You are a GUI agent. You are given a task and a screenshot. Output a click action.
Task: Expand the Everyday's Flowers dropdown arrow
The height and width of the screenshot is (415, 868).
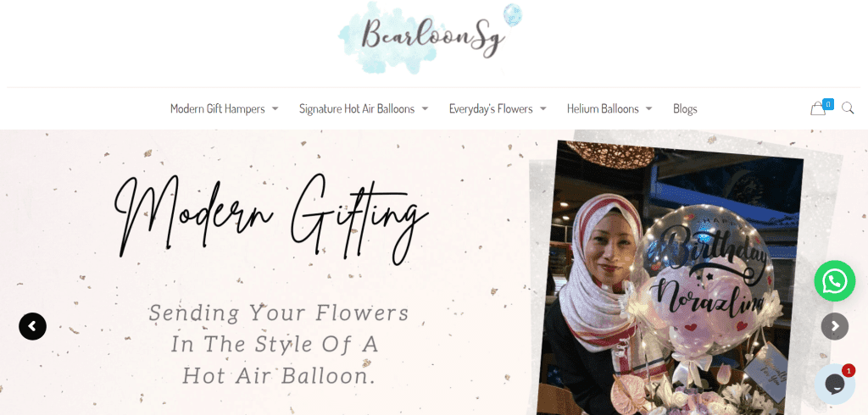543,109
